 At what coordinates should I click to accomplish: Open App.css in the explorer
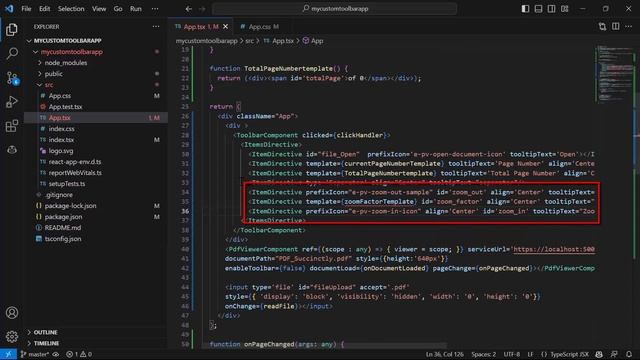coord(60,96)
